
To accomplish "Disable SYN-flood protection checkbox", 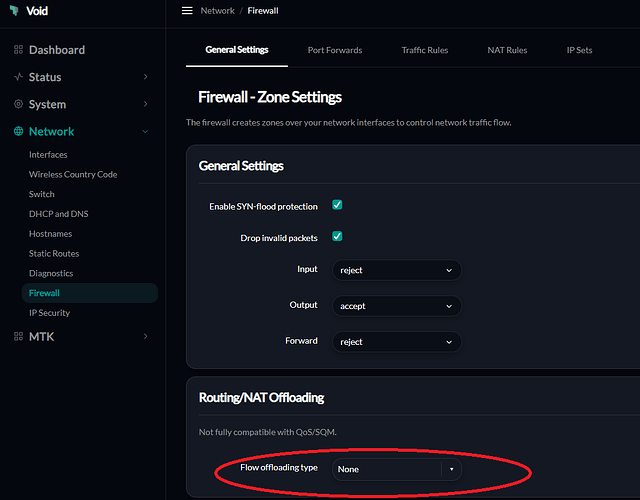I will point(337,205).
